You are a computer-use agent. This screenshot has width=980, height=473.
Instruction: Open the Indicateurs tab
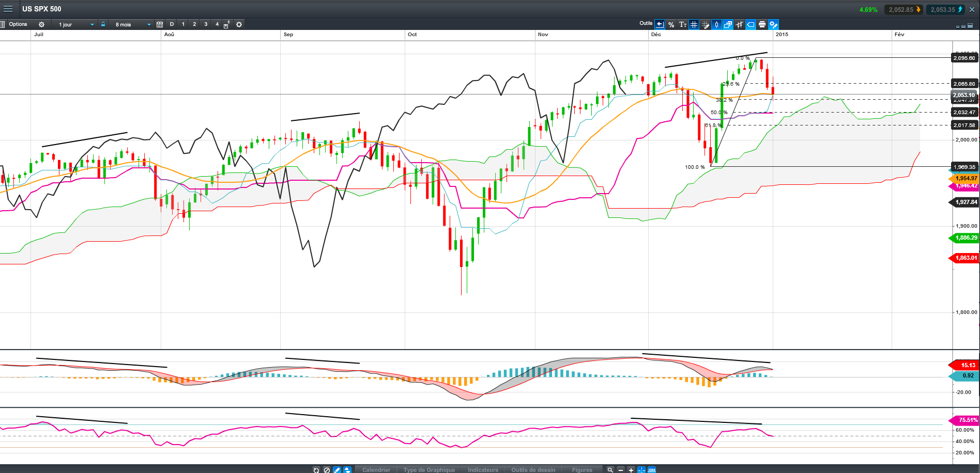pyautogui.click(x=483, y=470)
